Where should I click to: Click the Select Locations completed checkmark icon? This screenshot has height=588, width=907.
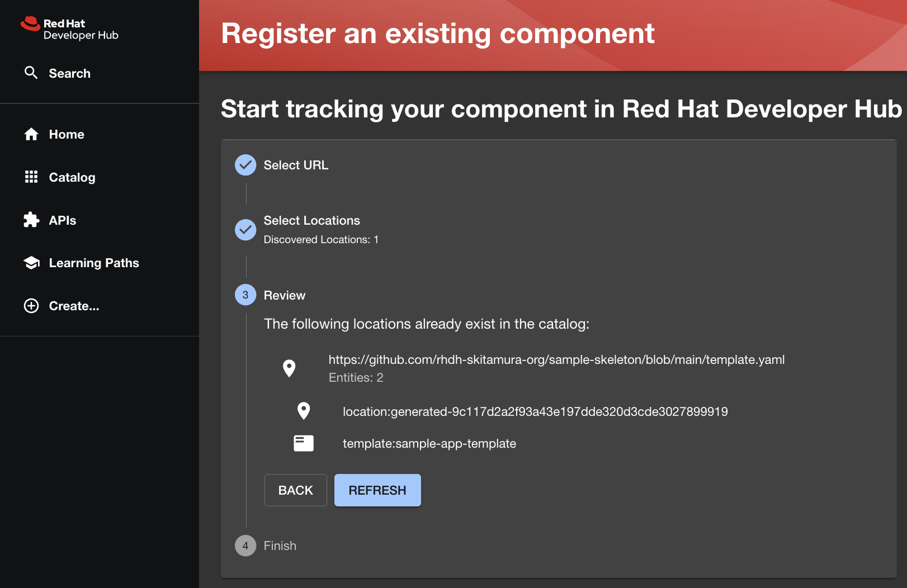pyautogui.click(x=245, y=230)
